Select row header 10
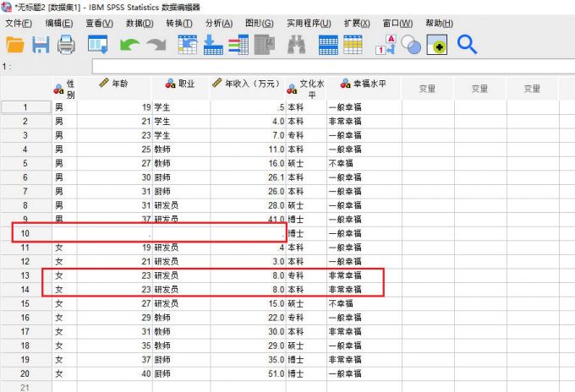Viewport: 575px width, 392px height. (25, 233)
